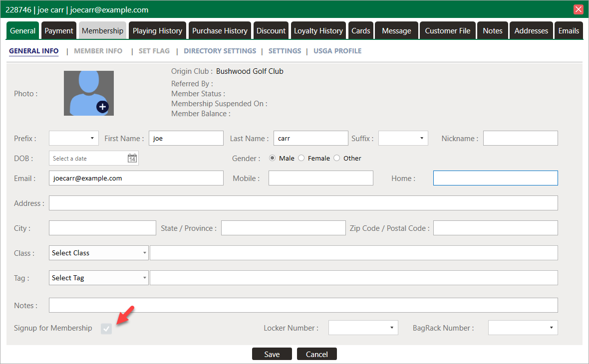Viewport: 589px width, 364px height.
Task: Toggle the Signup for Membership checkbox
Action: 106,328
